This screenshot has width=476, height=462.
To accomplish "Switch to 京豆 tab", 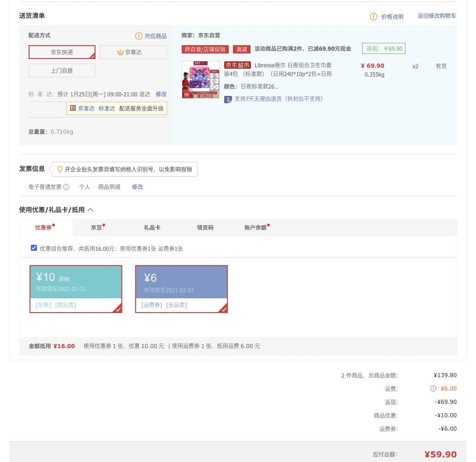I will tap(96, 228).
